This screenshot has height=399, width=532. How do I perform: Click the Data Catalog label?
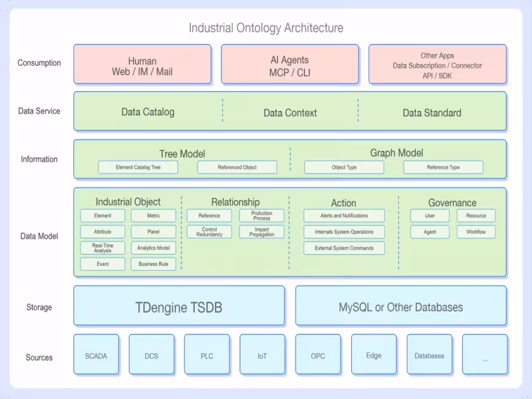[x=148, y=112]
